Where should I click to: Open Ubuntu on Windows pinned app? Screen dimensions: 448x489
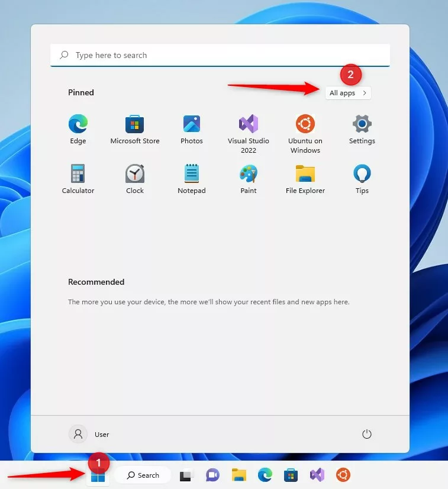(305, 134)
